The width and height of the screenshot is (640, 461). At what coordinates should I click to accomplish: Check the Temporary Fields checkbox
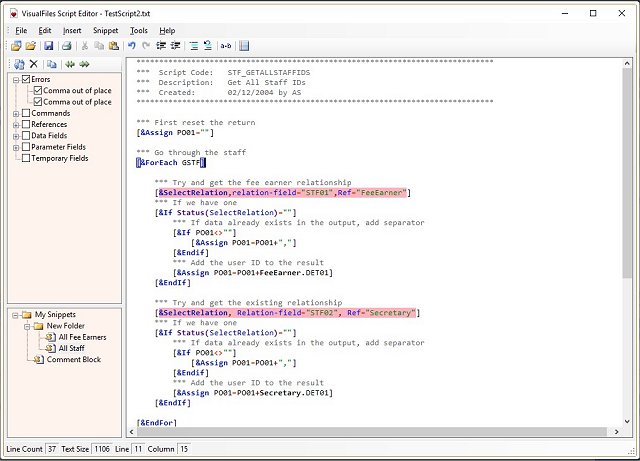point(26,158)
